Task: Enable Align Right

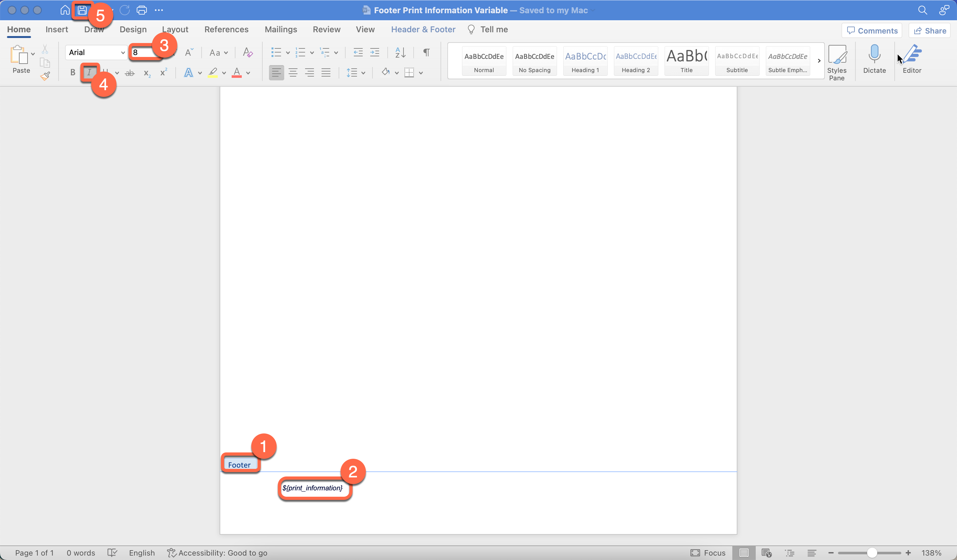Action: pos(310,72)
